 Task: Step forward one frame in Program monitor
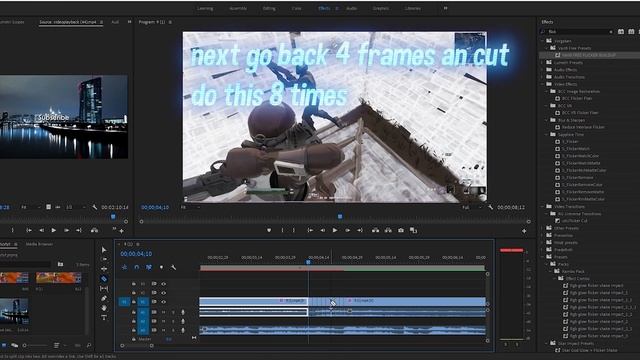tap(348, 230)
